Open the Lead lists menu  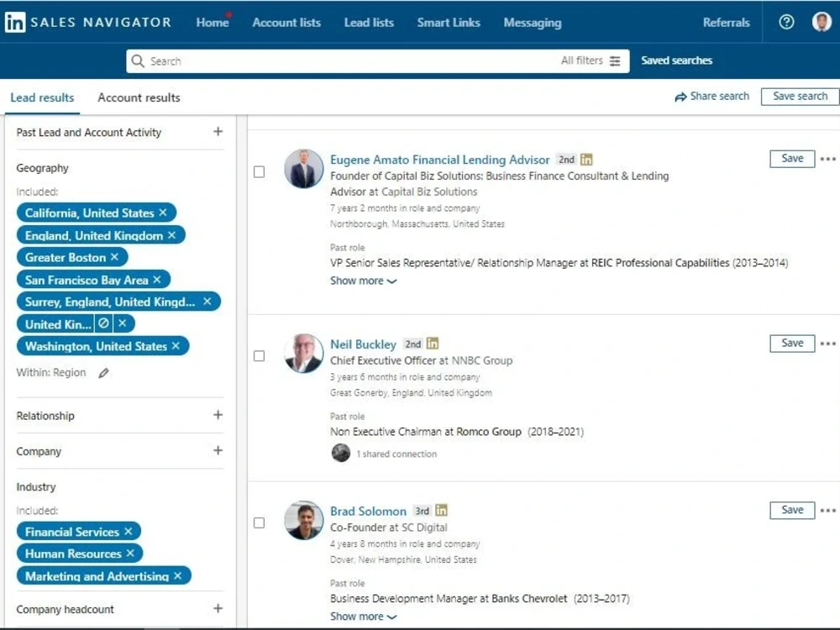[x=369, y=23]
